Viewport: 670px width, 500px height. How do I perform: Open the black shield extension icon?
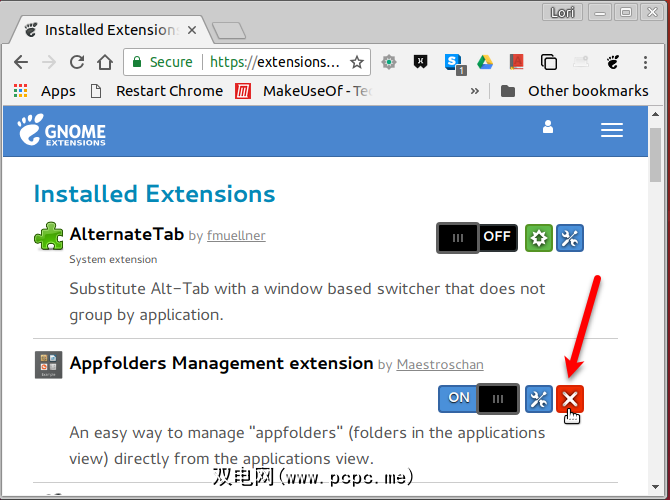(x=420, y=62)
